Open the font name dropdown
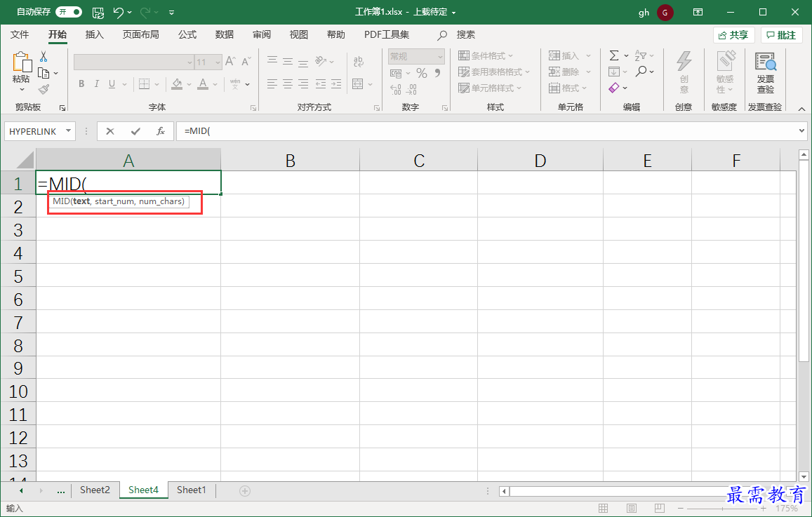This screenshot has height=517, width=812. pyautogui.click(x=189, y=62)
